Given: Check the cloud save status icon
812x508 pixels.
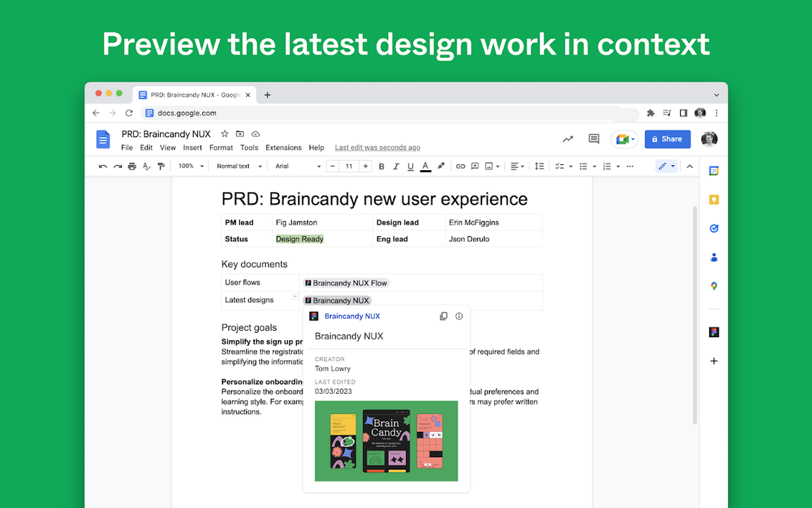Looking at the screenshot, I should coord(255,134).
